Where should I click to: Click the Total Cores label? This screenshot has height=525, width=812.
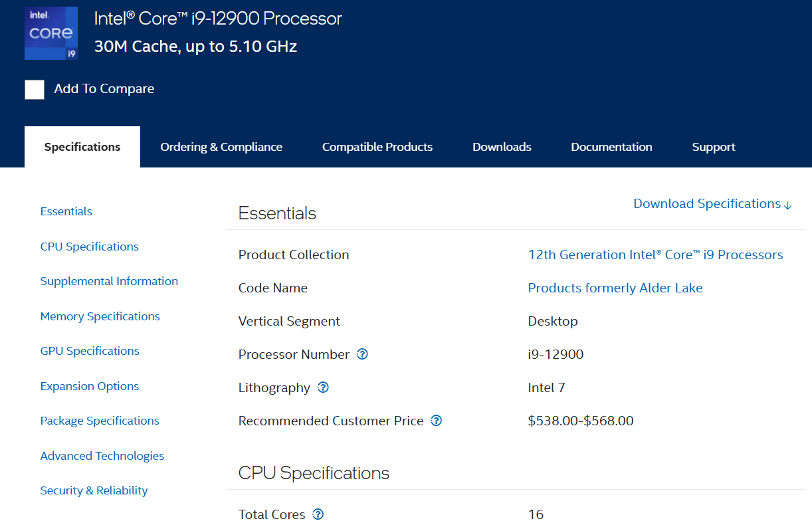coord(272,514)
